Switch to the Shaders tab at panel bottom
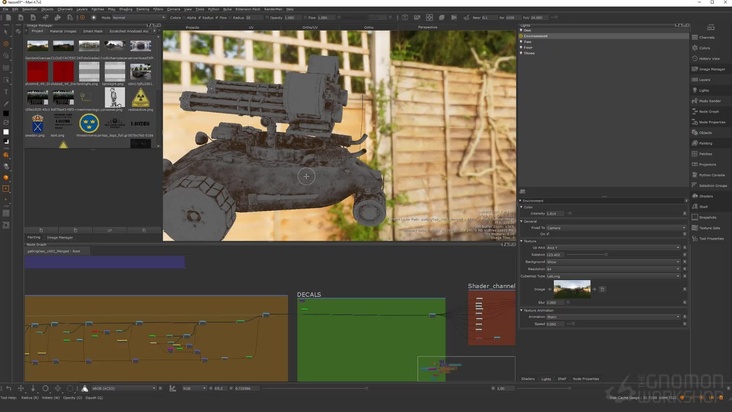This screenshot has height=412, width=732. [528, 379]
